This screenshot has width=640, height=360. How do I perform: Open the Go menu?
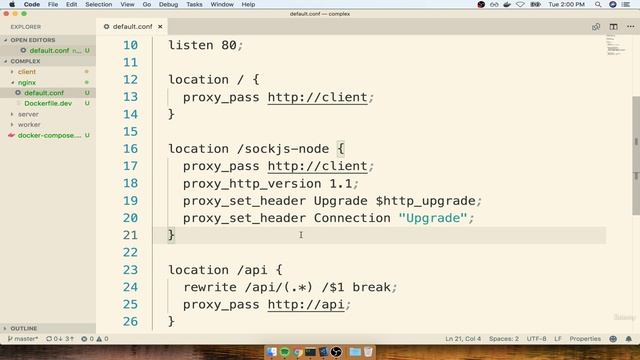[147, 4]
